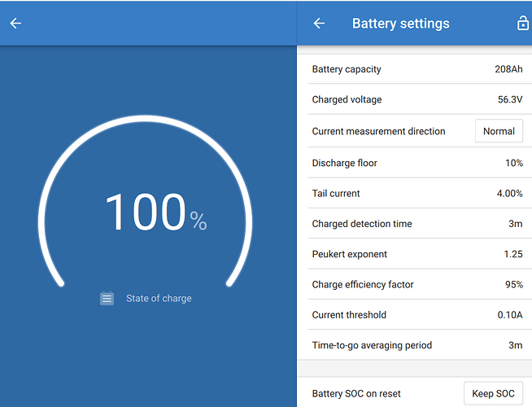Click the circular state of charge gauge arc
This screenshot has width=532, height=407.
[146, 118]
